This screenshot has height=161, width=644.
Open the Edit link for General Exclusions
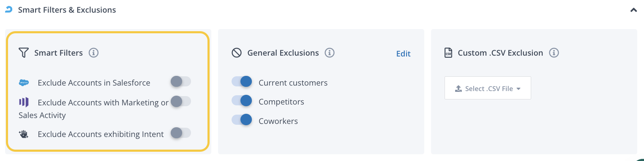(x=403, y=54)
